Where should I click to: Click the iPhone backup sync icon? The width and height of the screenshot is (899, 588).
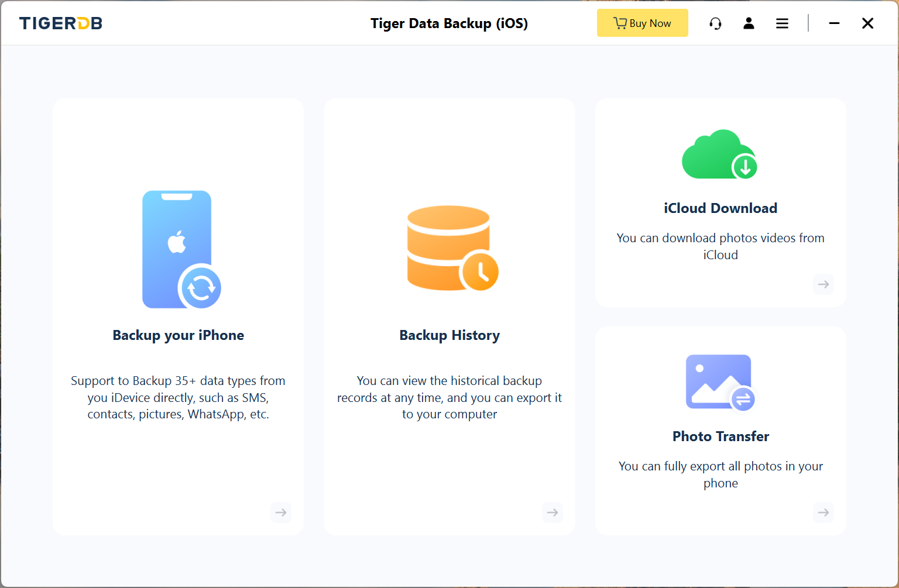[180, 250]
